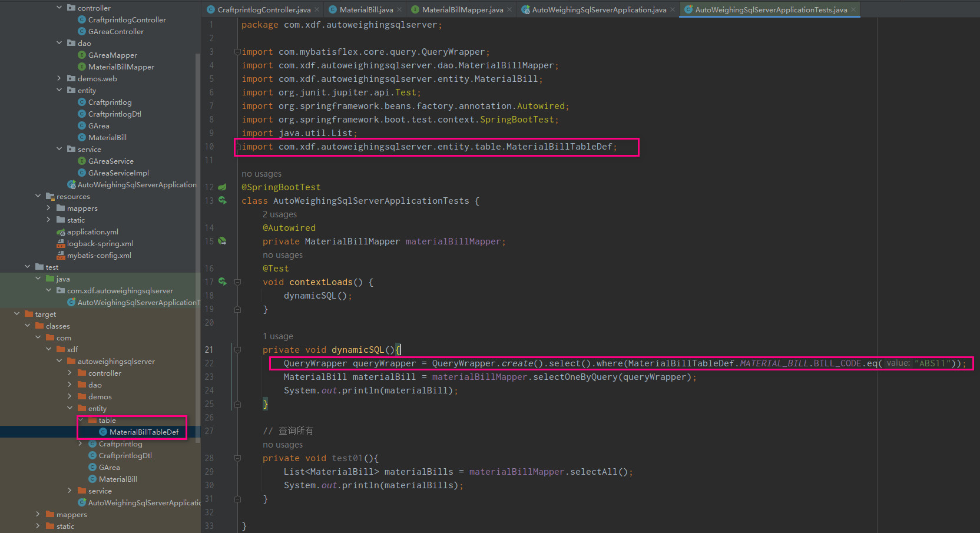The image size is (980, 533).
Task: Click the GAreaMapper interface icon
Action: [x=82, y=55]
